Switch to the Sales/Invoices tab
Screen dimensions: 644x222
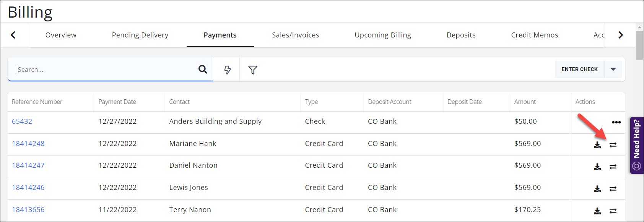(x=295, y=35)
